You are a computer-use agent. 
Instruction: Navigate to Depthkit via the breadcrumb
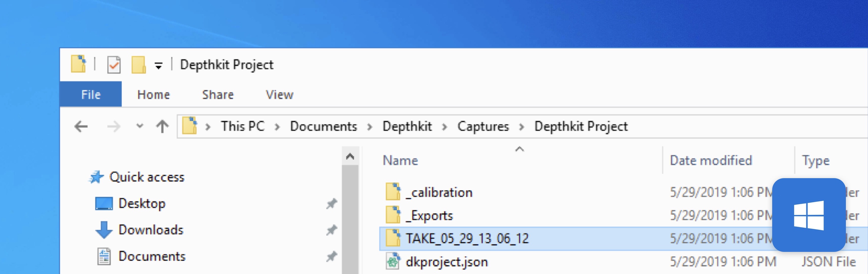tap(407, 126)
